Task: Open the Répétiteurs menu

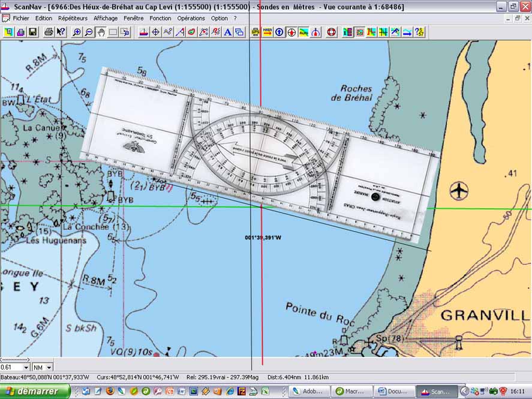Action: (x=73, y=19)
